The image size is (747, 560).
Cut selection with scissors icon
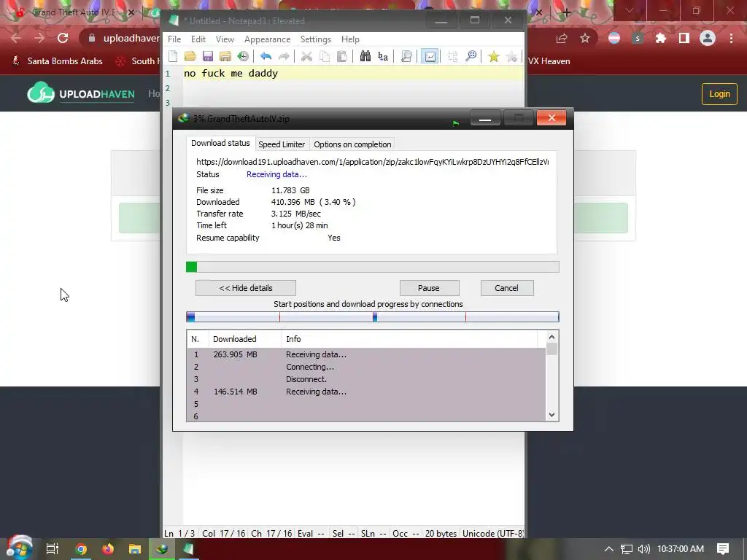pos(306,57)
